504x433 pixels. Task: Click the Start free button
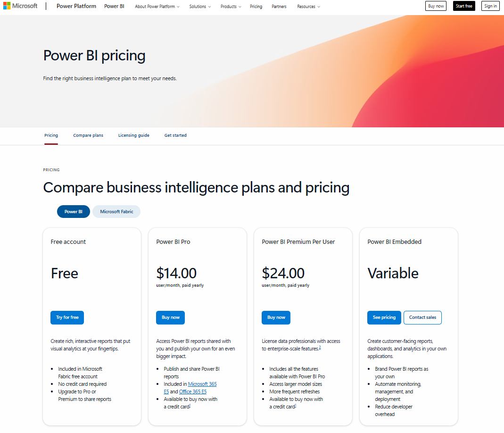pyautogui.click(x=464, y=6)
